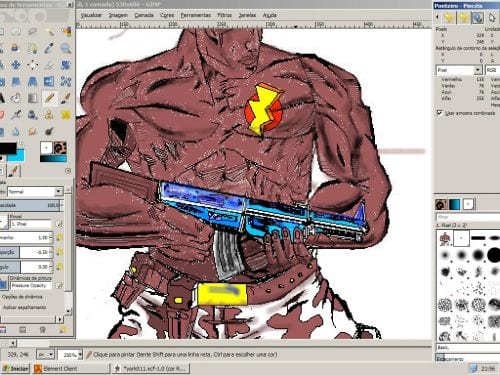
Task: Open the Filtros menu
Action: pos(224,15)
